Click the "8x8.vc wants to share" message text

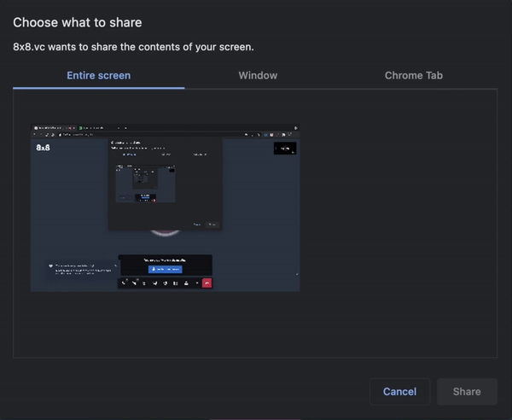(133, 47)
